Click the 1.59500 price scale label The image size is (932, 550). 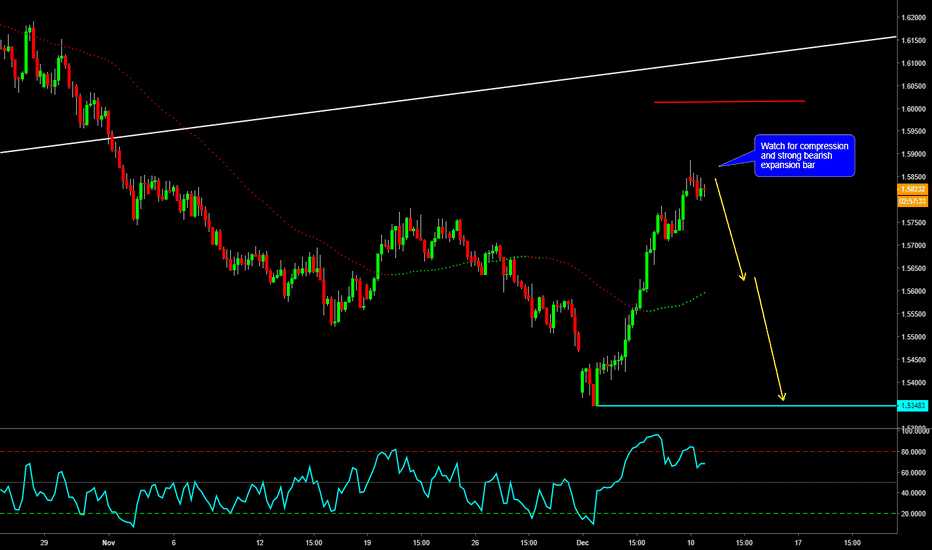(914, 131)
